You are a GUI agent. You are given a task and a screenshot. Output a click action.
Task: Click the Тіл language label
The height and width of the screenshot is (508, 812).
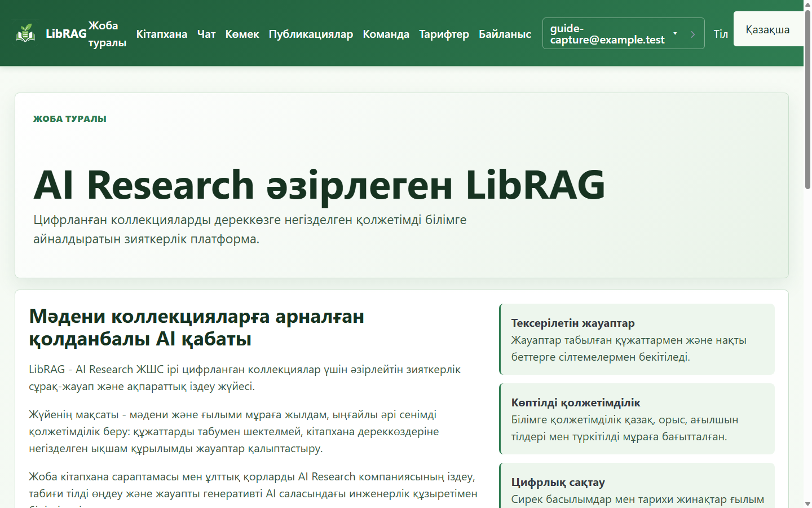721,34
